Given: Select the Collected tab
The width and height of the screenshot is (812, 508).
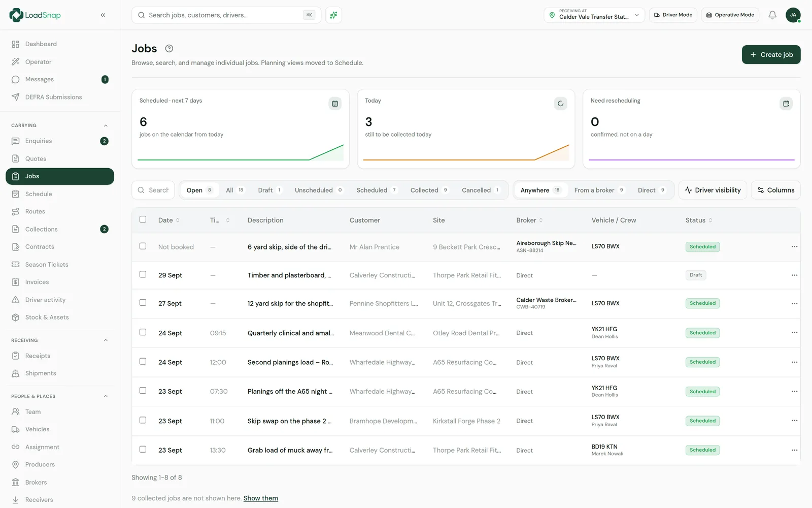Looking at the screenshot, I should click(429, 190).
